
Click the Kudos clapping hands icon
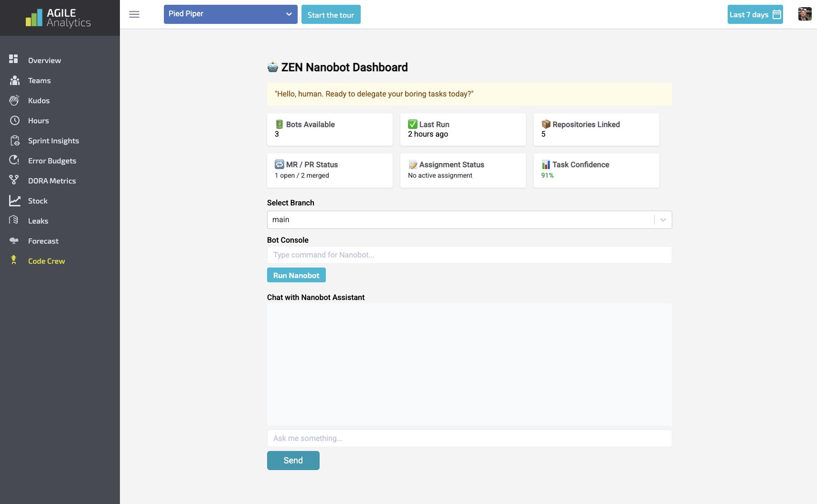pyautogui.click(x=14, y=100)
